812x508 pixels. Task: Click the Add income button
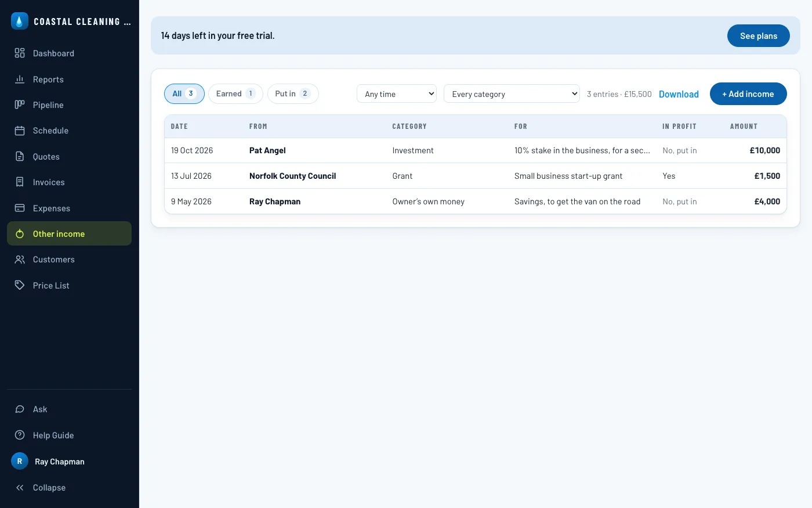[748, 94]
